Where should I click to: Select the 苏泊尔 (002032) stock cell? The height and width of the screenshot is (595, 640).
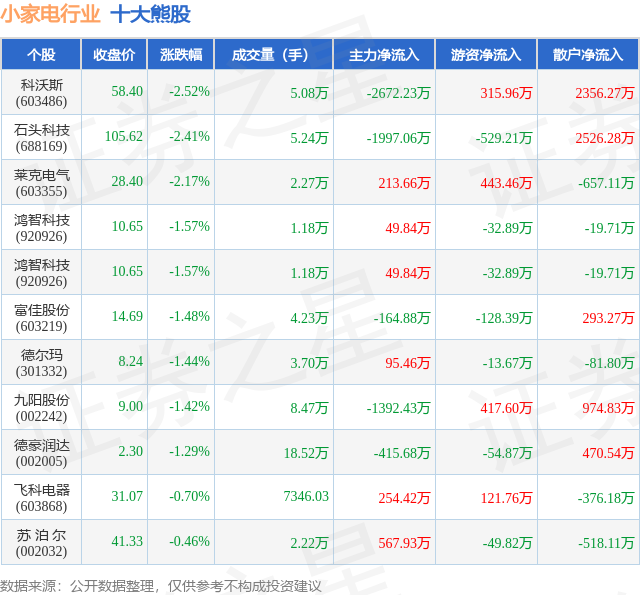point(41,542)
